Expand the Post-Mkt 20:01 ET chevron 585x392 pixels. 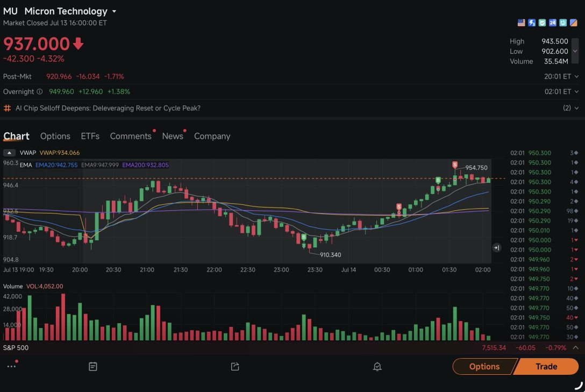[576, 76]
